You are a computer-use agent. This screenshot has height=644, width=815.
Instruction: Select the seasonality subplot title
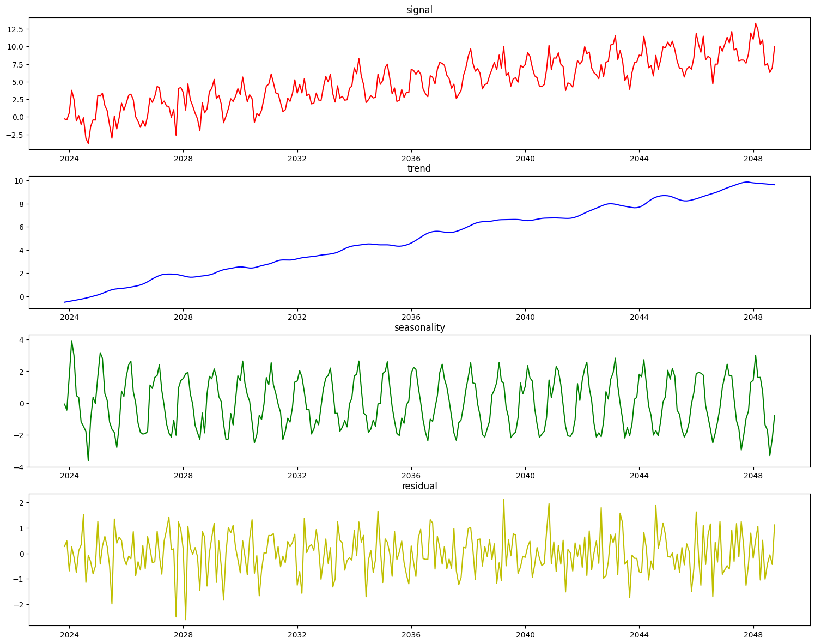pyautogui.click(x=419, y=328)
